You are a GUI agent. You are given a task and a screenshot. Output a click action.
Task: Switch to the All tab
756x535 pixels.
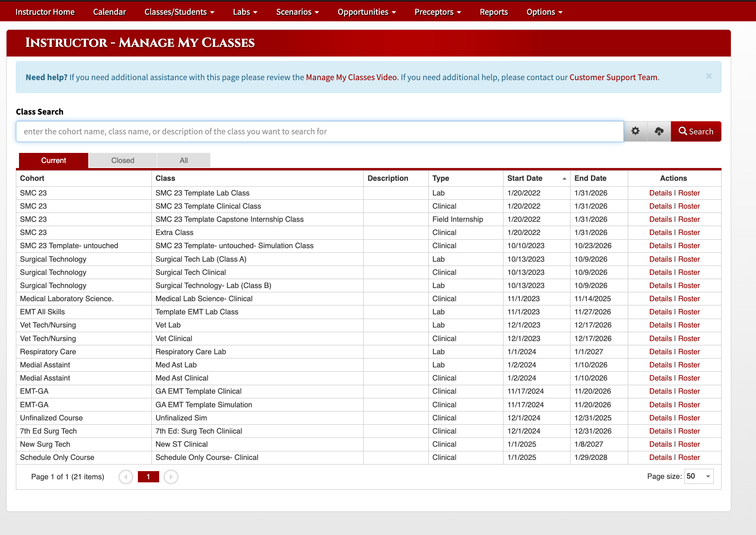(x=184, y=160)
